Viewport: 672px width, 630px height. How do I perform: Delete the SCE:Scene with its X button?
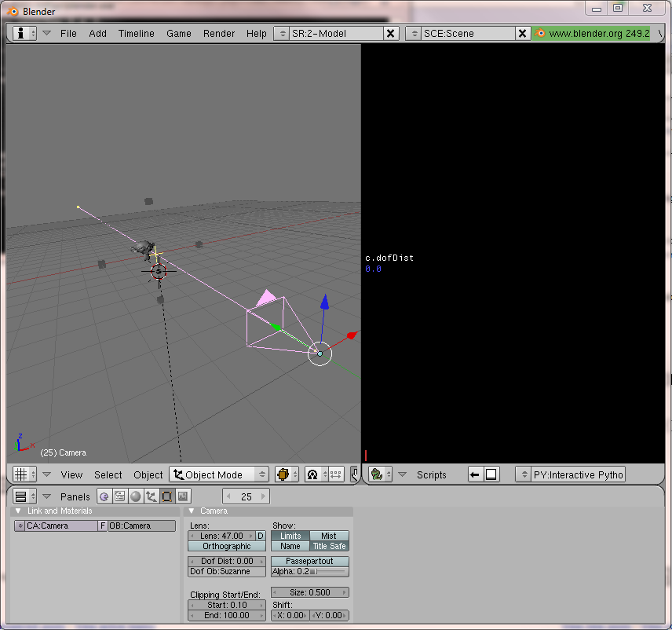pyautogui.click(x=522, y=34)
